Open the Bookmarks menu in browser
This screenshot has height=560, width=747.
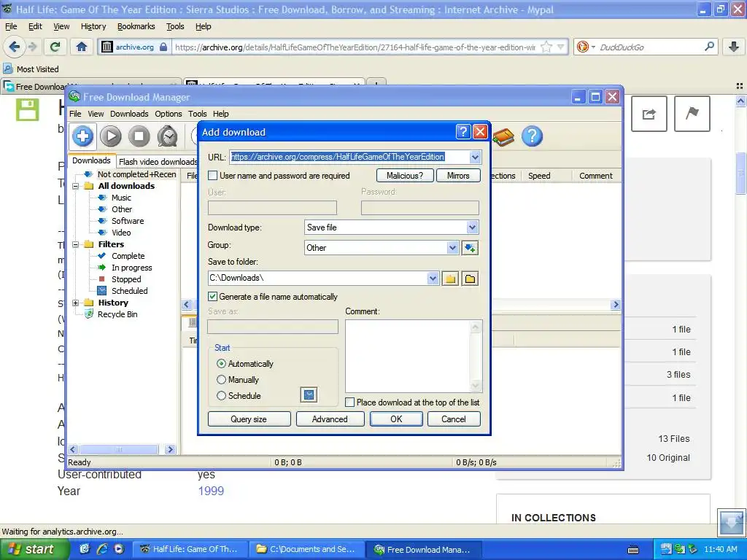tap(136, 27)
